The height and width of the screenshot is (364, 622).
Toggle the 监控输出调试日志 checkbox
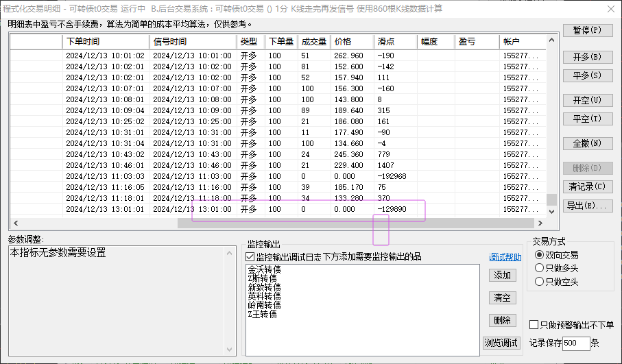click(250, 257)
